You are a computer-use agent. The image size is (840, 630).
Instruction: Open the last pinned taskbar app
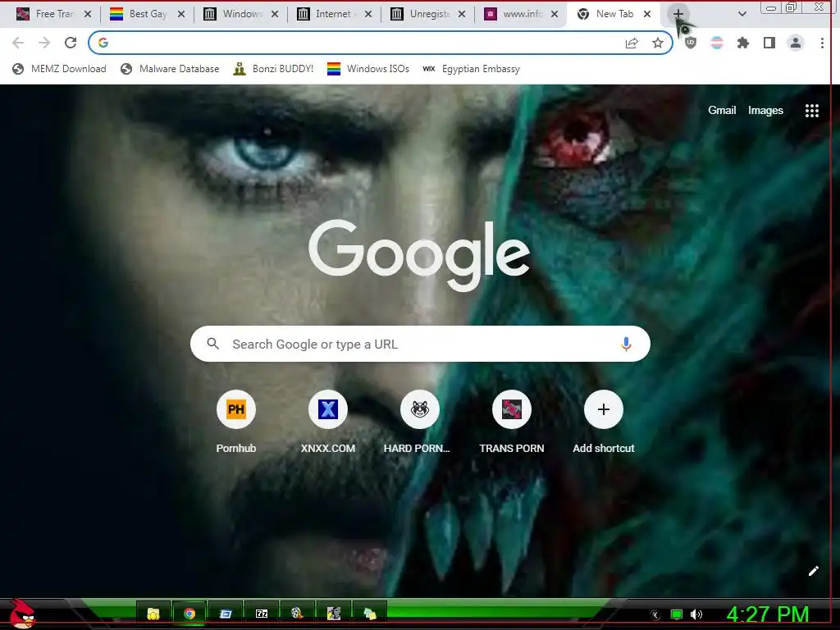[370, 614]
